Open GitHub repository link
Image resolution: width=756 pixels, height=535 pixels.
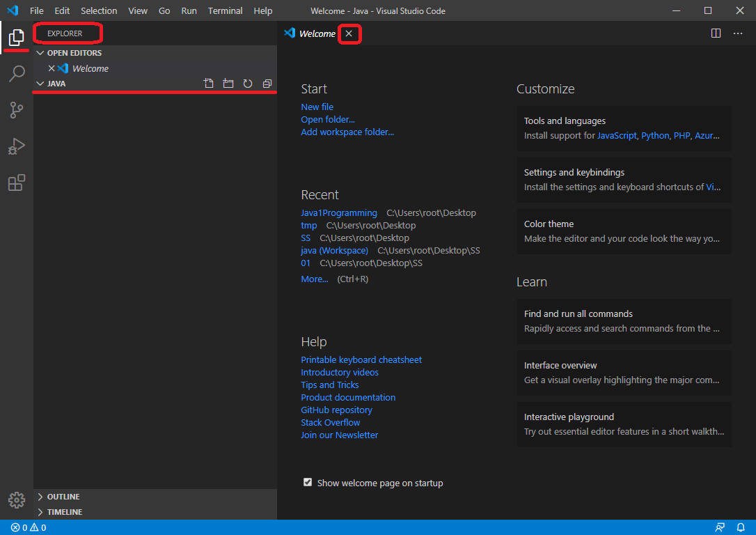(336, 410)
